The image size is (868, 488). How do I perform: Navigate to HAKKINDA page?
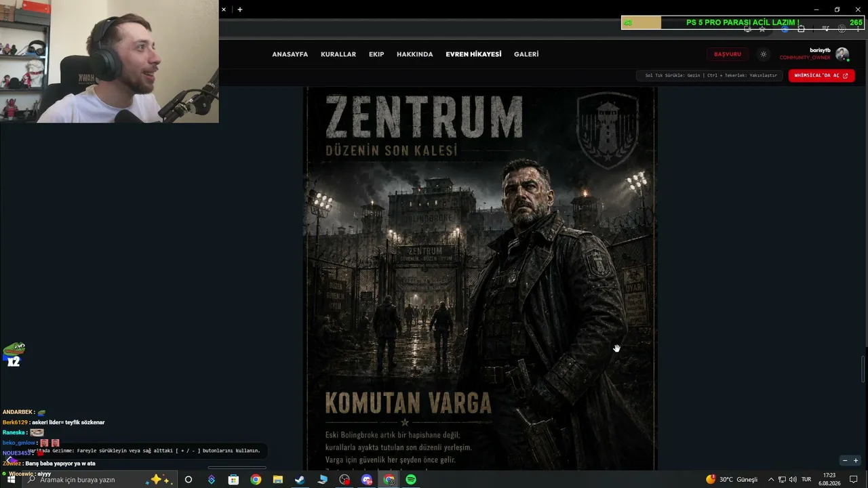pyautogui.click(x=415, y=54)
